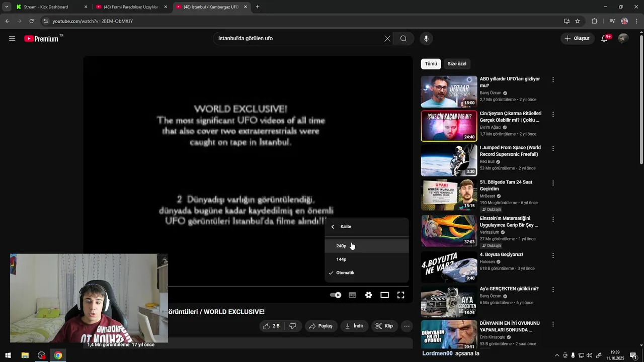Screen dimensions: 644x362
Task: Show hidden system tray icons
Action: tap(556, 355)
